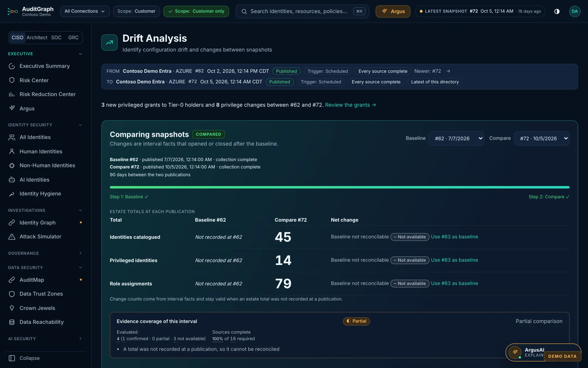The height and width of the screenshot is (368, 588).
Task: Collapse the sidebar panel
Action: tap(24, 358)
